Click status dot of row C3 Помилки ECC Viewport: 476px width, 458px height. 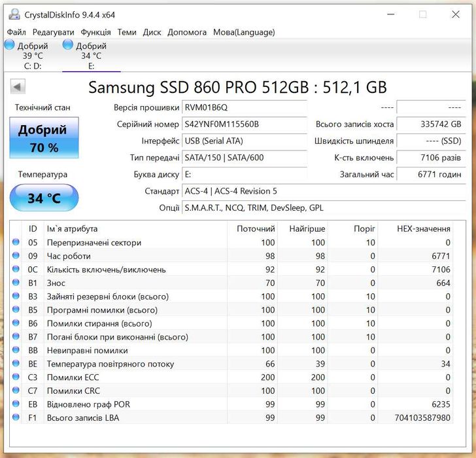pos(16,377)
